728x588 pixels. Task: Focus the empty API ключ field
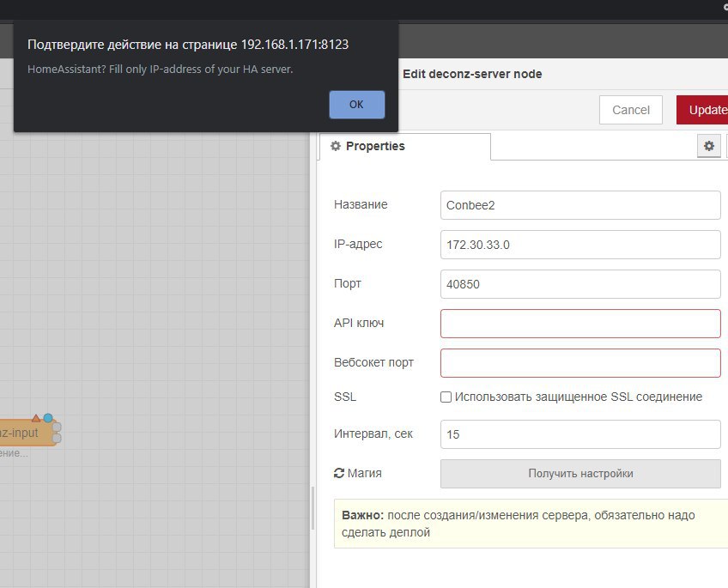click(x=580, y=324)
